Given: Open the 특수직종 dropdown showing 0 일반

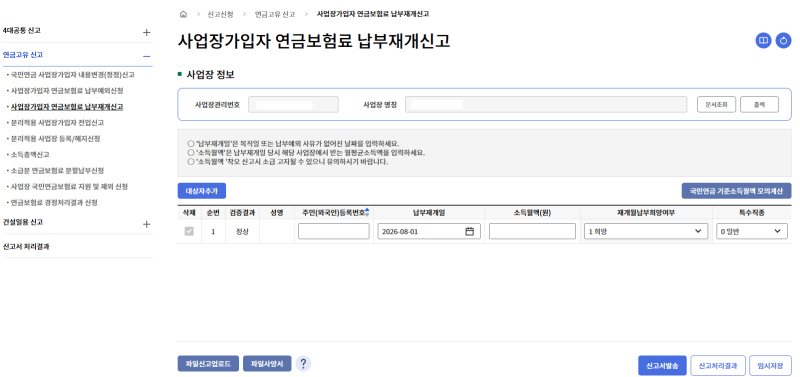Looking at the screenshot, I should [x=752, y=231].
